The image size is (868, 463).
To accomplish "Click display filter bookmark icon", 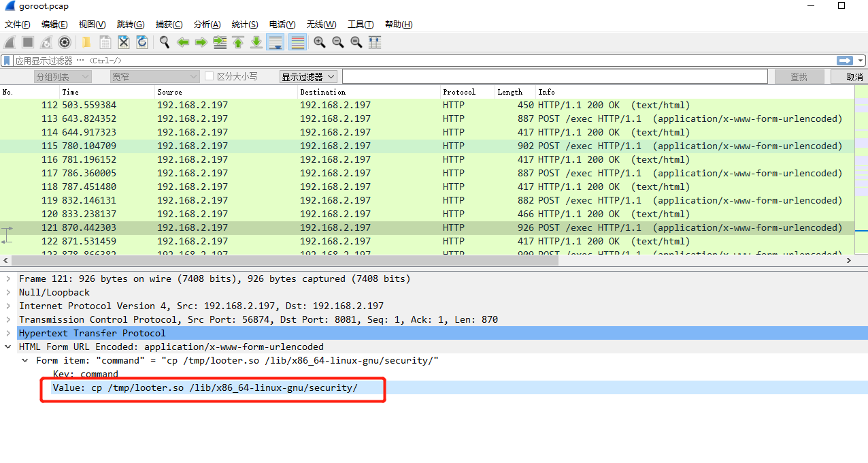I will tap(7, 61).
